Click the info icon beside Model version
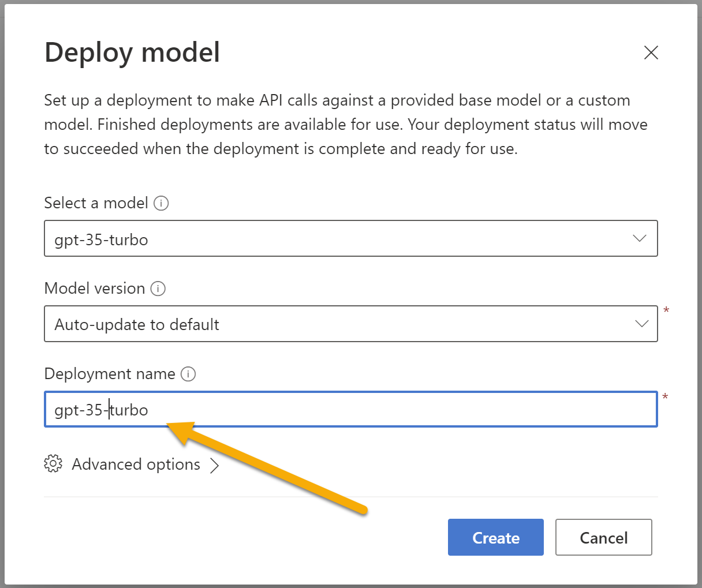 point(158,289)
